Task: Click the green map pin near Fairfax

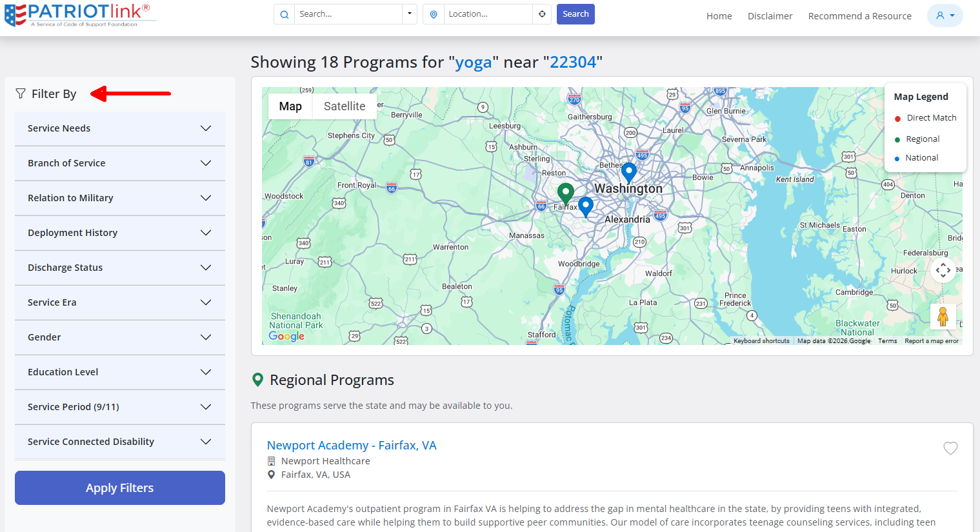Action: (x=565, y=193)
